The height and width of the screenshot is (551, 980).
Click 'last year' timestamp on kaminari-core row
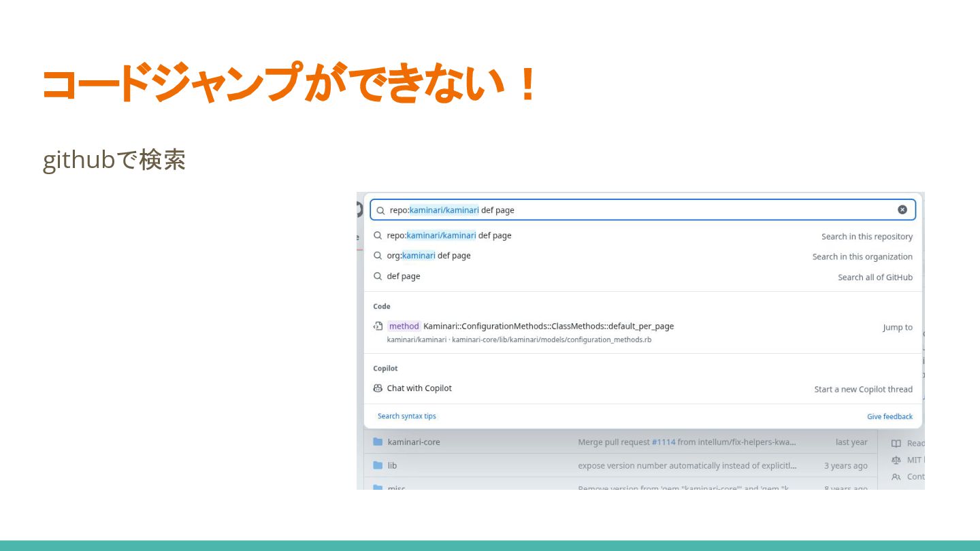pos(851,442)
